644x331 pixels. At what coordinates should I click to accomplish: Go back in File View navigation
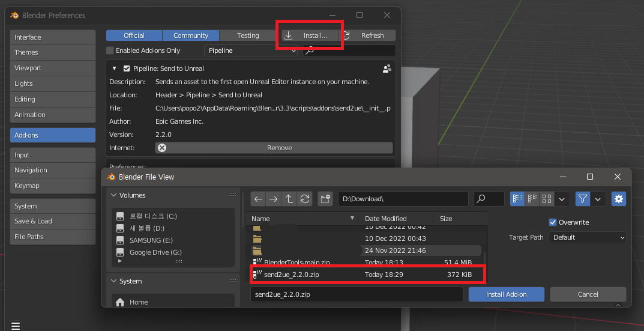258,199
